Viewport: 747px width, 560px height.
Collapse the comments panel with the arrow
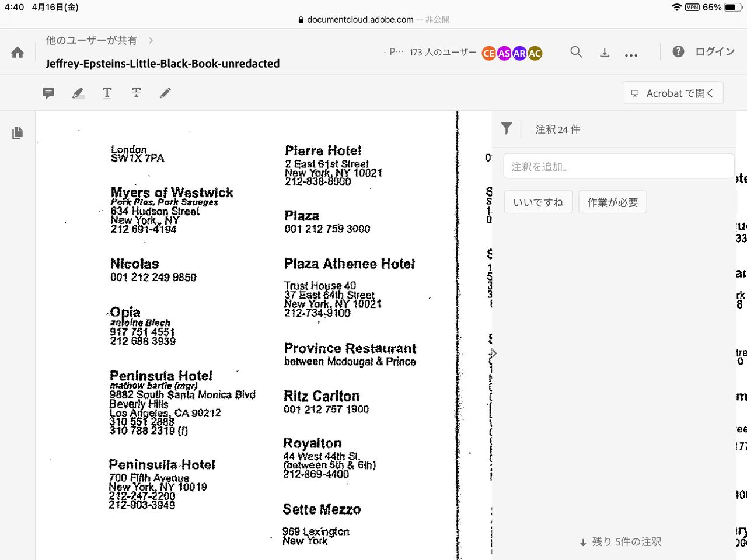[494, 353]
